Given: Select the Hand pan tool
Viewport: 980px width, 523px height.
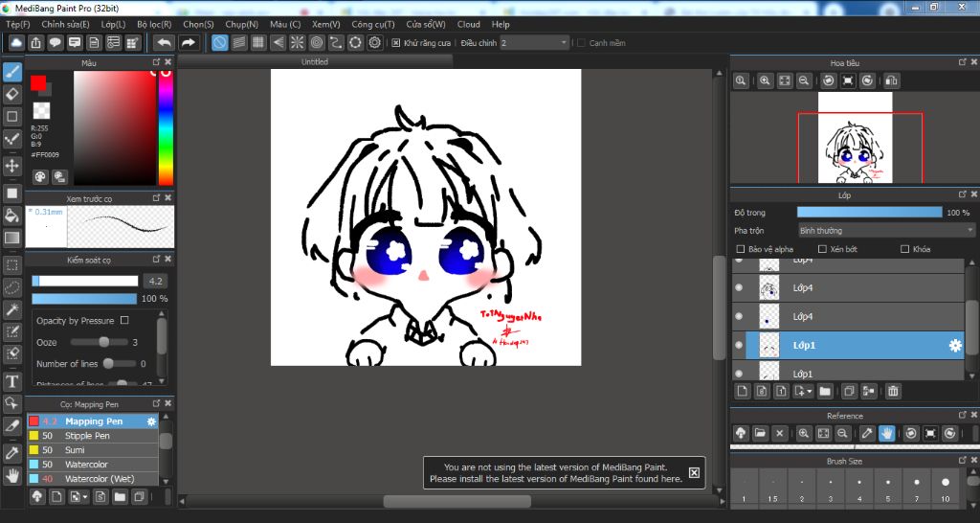Looking at the screenshot, I should click(11, 476).
